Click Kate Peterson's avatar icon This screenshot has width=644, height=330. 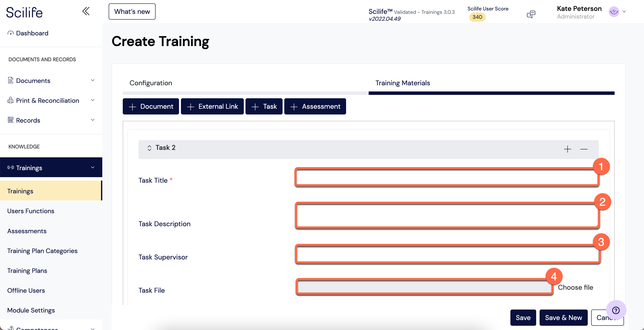click(614, 12)
